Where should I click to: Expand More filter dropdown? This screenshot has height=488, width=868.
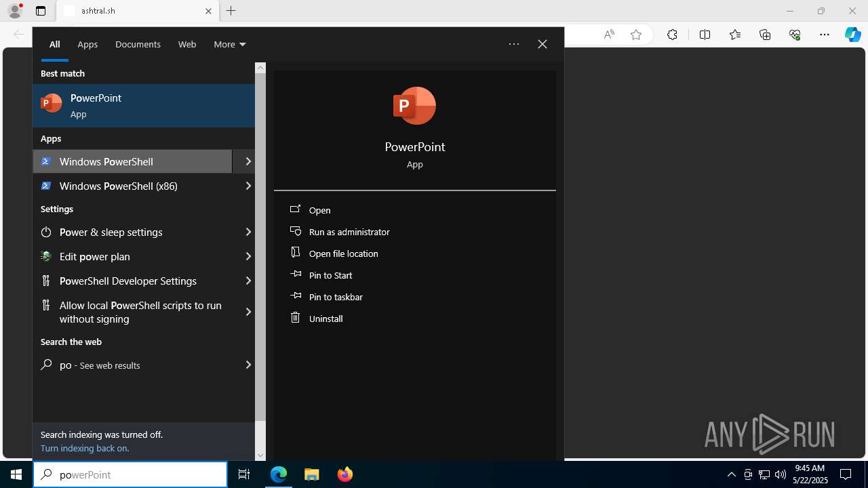point(230,44)
